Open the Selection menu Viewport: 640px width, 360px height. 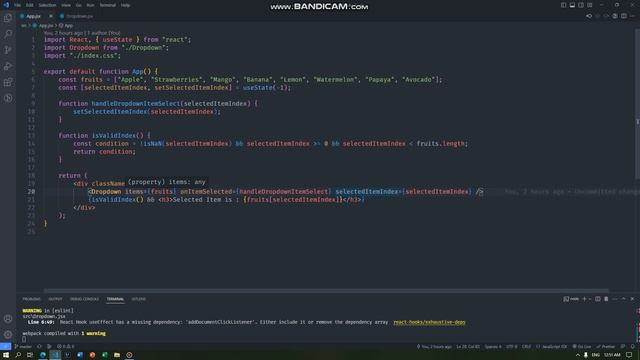[x=47, y=5]
